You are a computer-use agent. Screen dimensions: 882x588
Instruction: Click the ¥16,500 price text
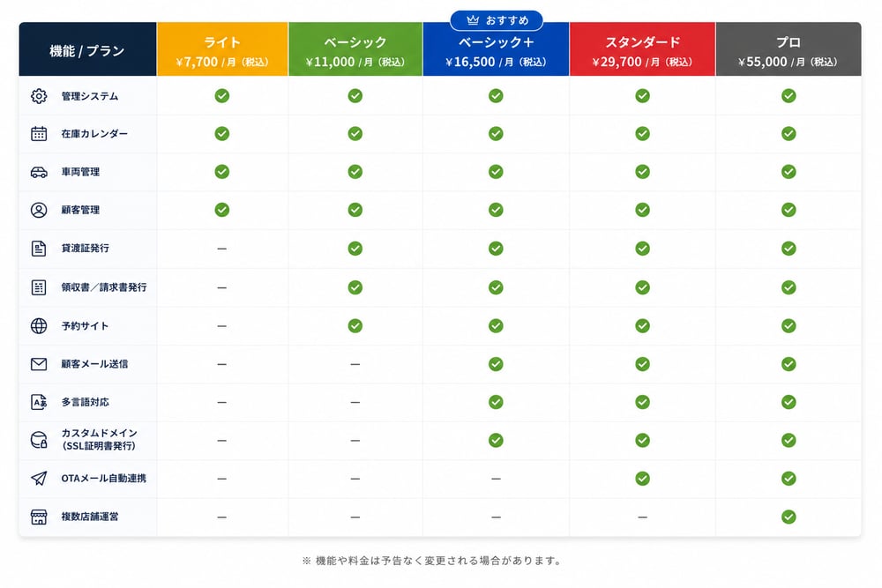470,62
